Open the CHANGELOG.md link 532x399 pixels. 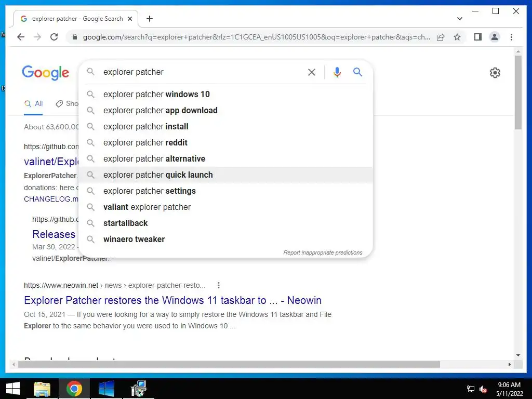point(51,199)
